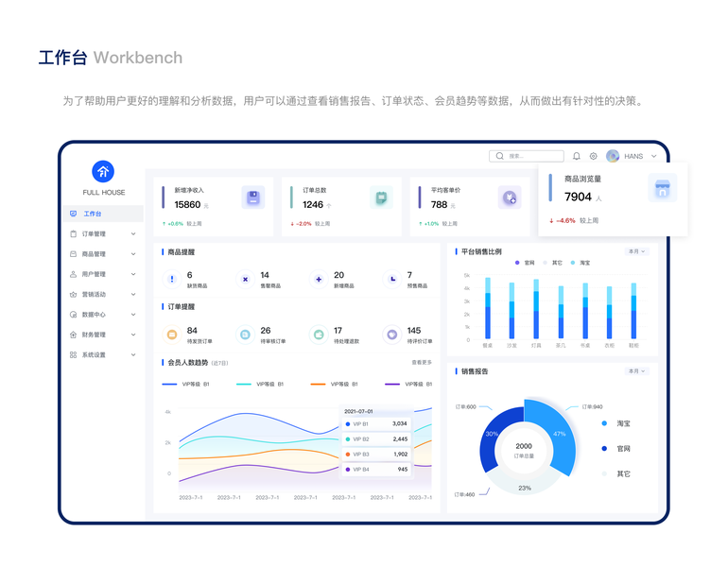
Task: Click the 预售商品 clock icon
Action: [392, 279]
